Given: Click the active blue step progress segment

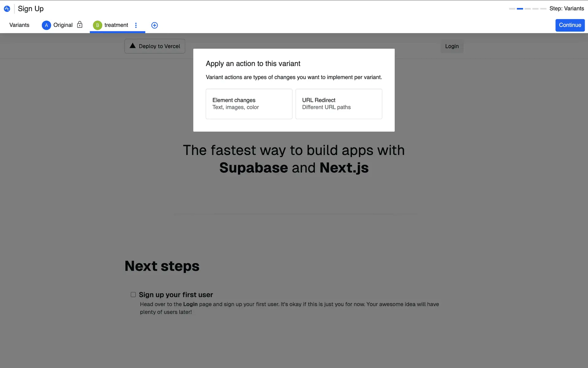Looking at the screenshot, I should click(x=520, y=9).
